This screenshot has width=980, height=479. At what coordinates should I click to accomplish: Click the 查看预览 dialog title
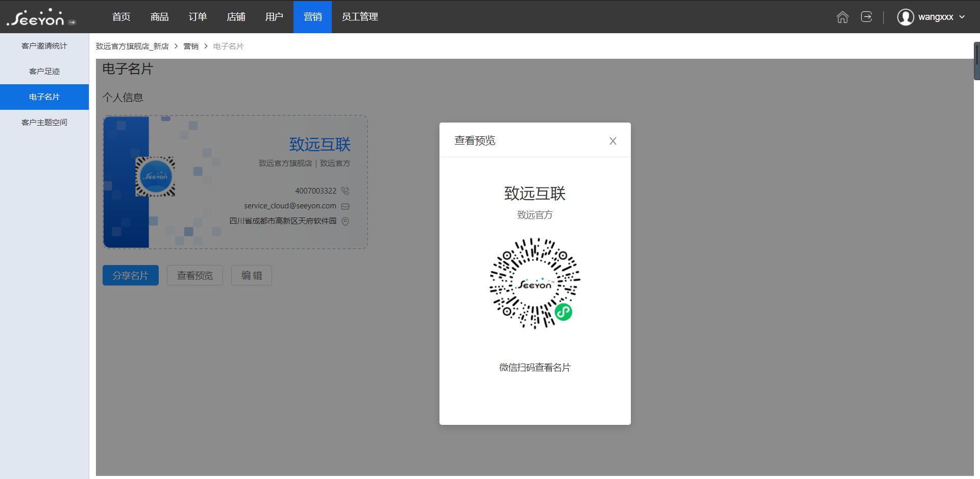475,141
